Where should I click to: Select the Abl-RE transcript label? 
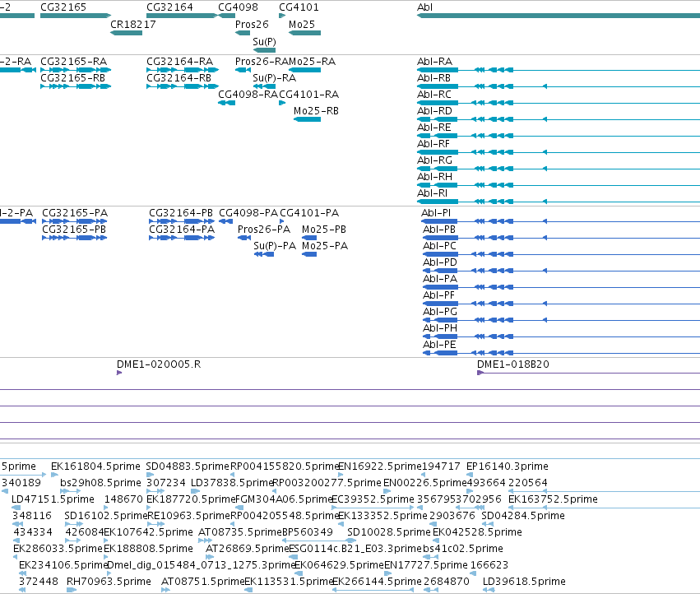(x=434, y=128)
